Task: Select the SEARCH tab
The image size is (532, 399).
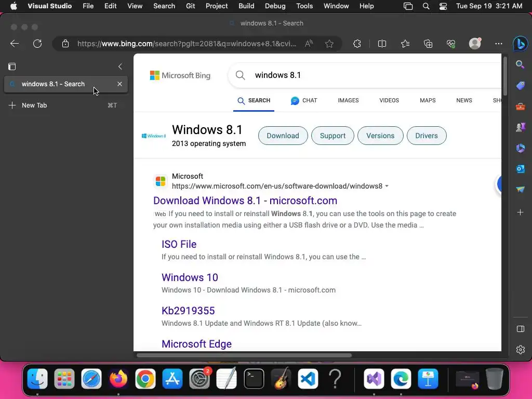Action: 254,100
